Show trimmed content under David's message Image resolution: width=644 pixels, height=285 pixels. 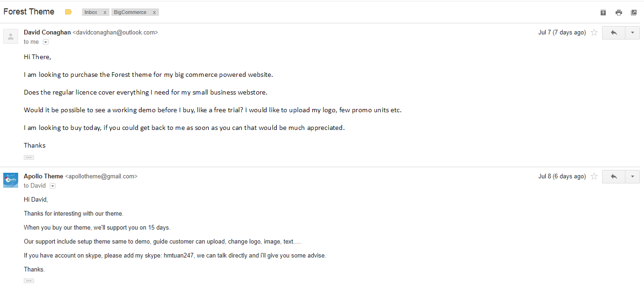(x=29, y=157)
